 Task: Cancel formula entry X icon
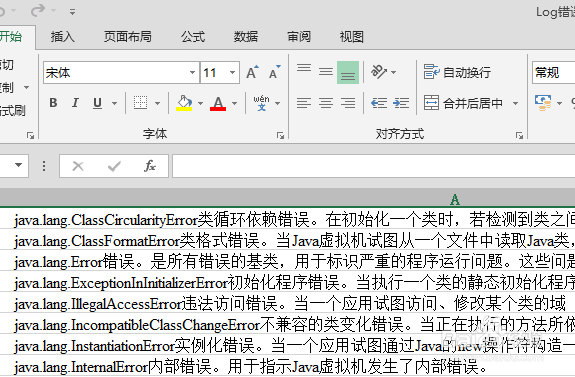click(78, 166)
